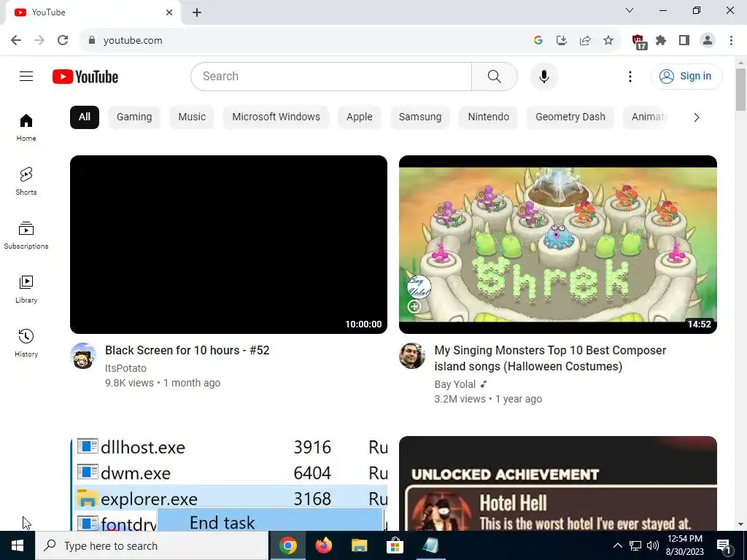The height and width of the screenshot is (560, 747).
Task: Click the volume icon in system tray
Action: tap(653, 545)
